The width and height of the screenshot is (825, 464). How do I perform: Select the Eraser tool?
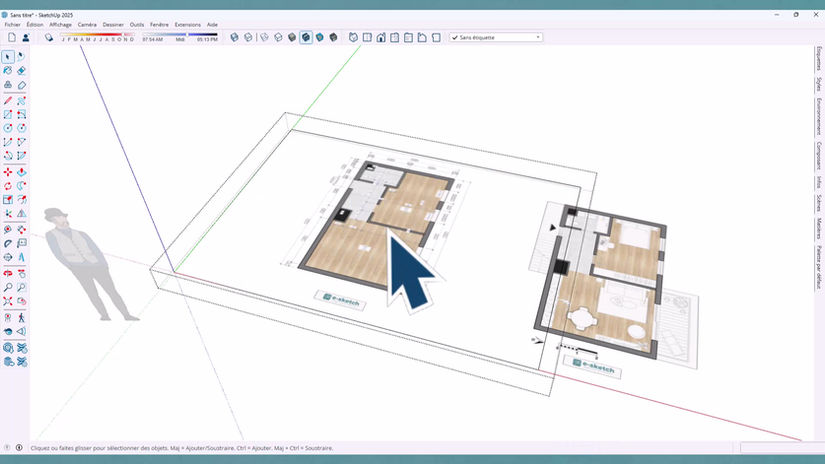click(x=22, y=70)
